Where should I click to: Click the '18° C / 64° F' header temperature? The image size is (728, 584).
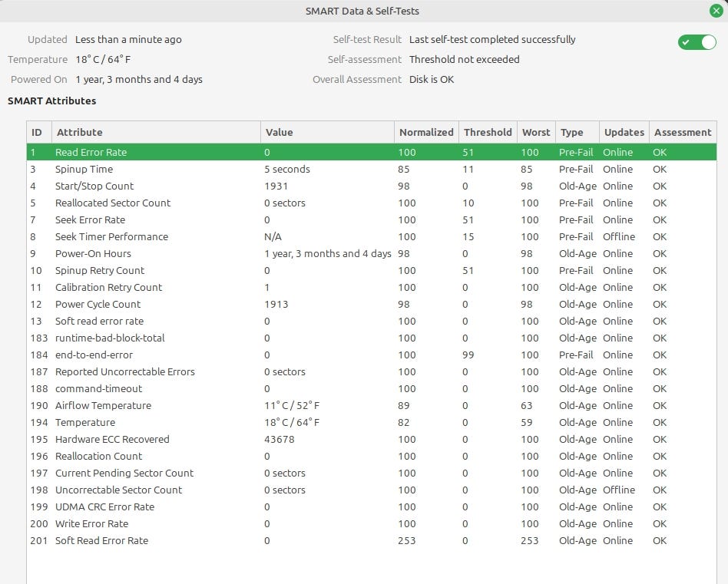click(x=103, y=59)
